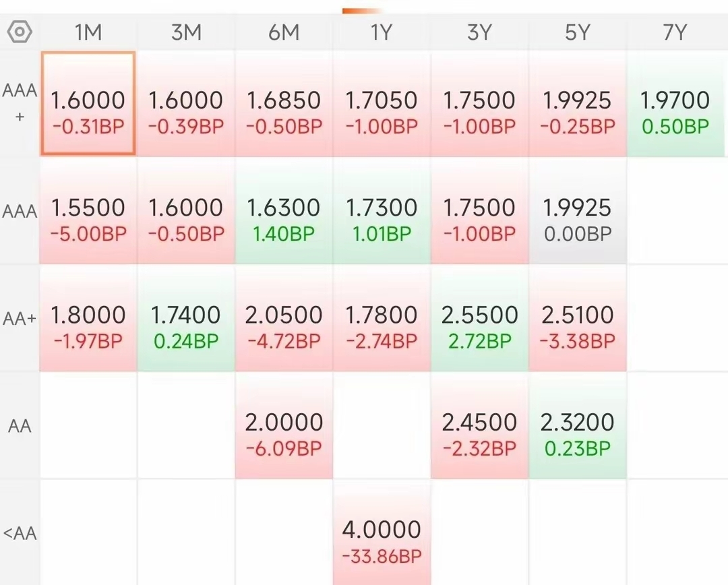Select the AAA+ rating row label

pyautogui.click(x=20, y=103)
